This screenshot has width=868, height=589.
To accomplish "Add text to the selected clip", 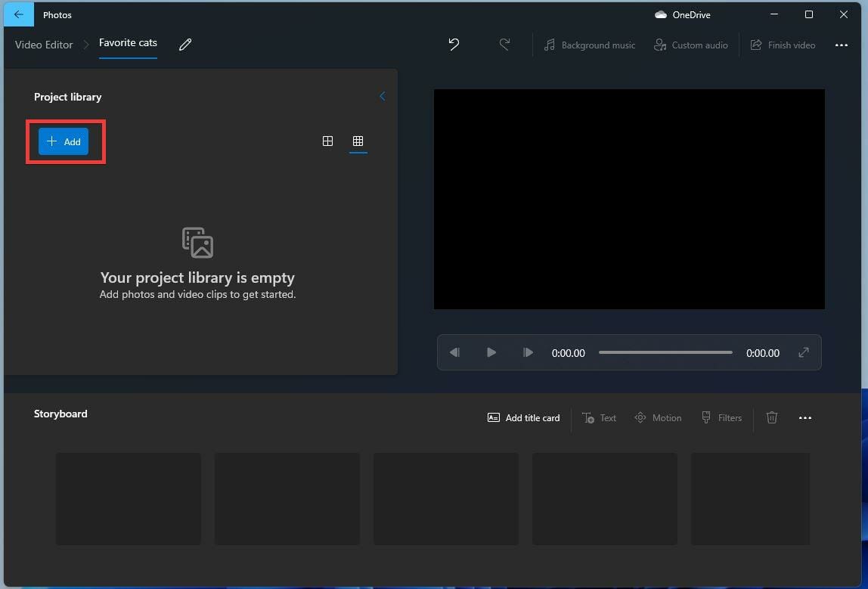I will pyautogui.click(x=598, y=417).
